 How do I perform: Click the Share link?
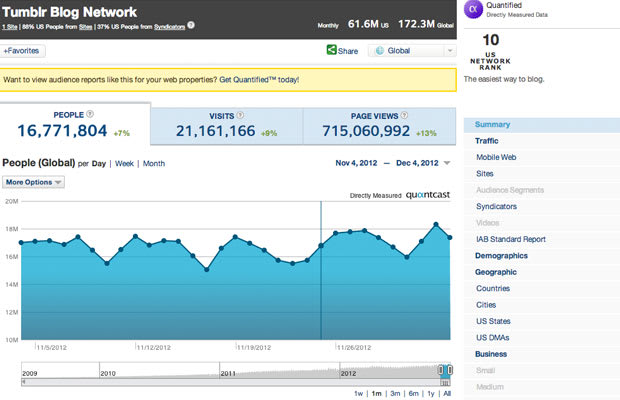[x=348, y=51]
